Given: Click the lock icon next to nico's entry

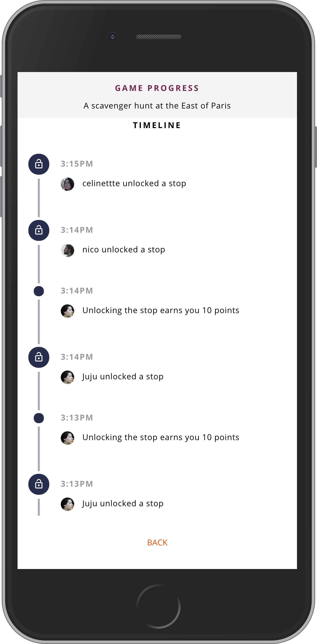Looking at the screenshot, I should (x=39, y=230).
